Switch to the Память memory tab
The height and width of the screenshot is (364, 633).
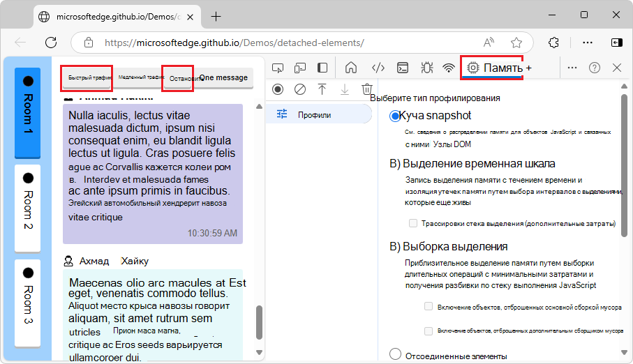coord(494,68)
